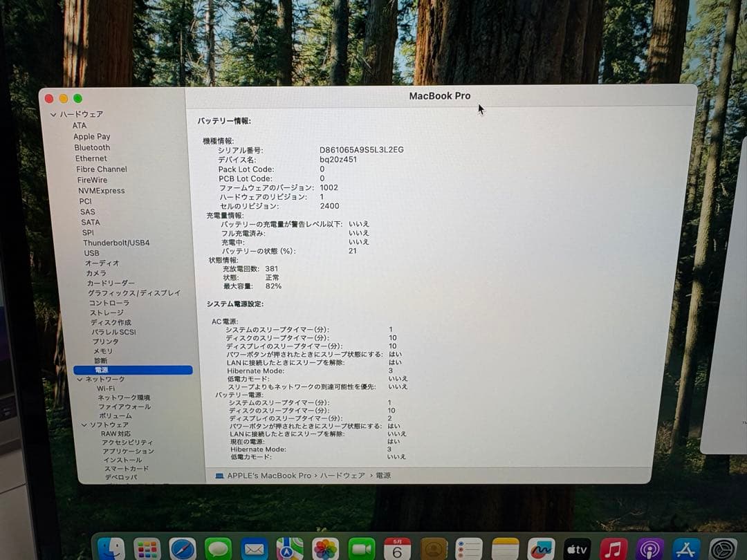Select USB in the hardware sidebar
This screenshot has height=560, width=747.
pos(92,253)
